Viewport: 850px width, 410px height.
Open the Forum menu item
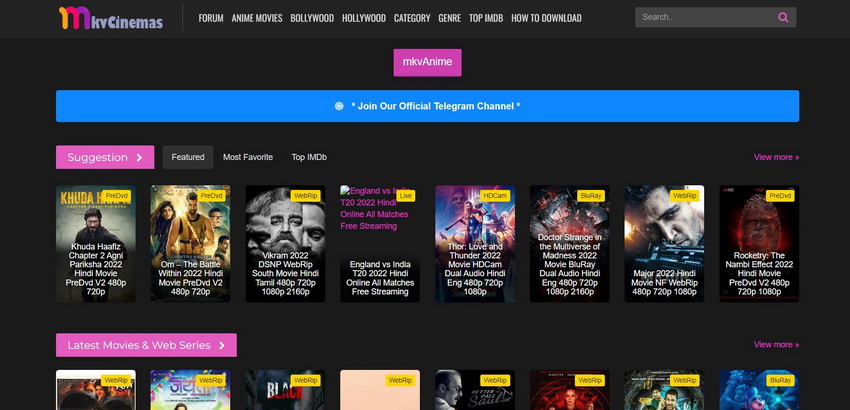point(211,18)
